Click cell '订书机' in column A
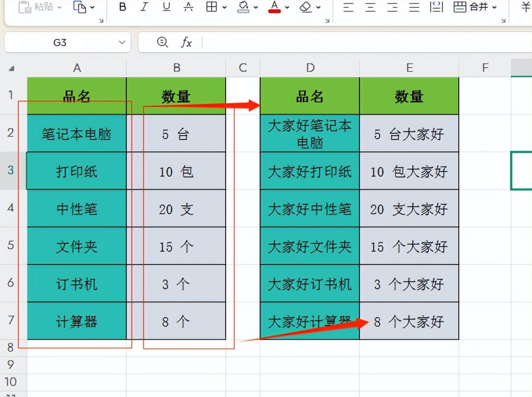Screen dimensions: 532x397 point(77,283)
